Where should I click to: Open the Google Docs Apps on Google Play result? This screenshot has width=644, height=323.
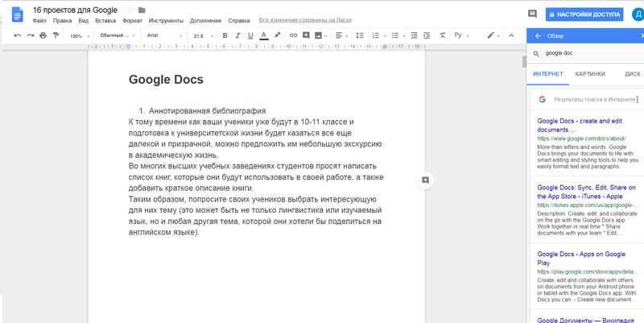click(x=581, y=259)
